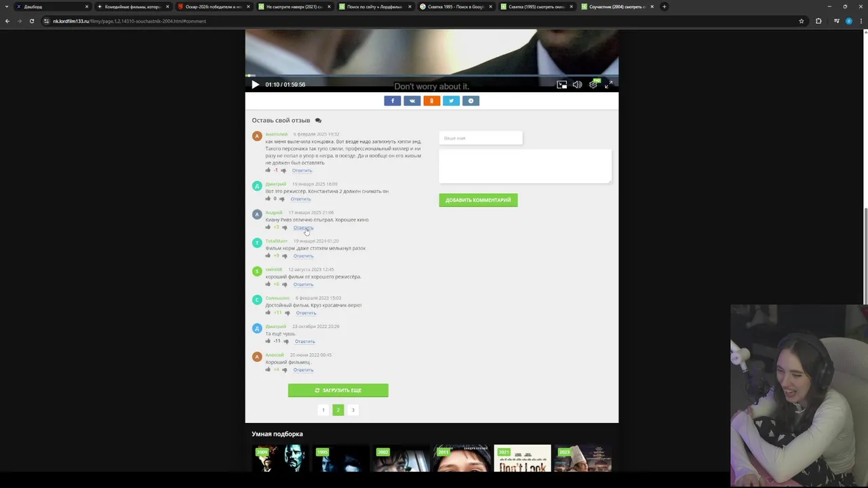Like swint68's comment
868x488 pixels.
click(268, 284)
